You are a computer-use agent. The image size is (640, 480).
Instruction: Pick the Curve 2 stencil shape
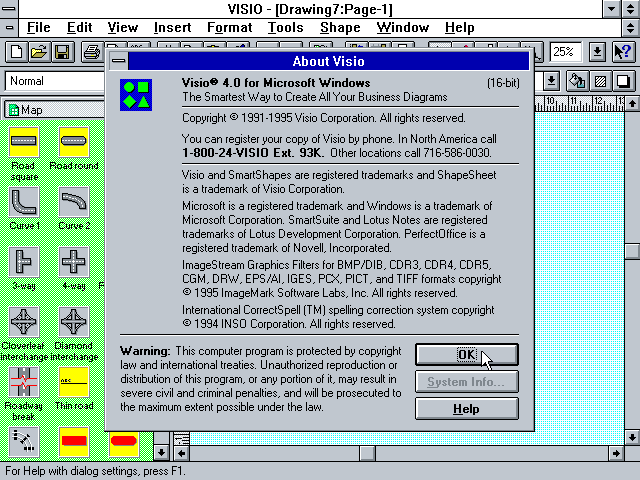tap(74, 202)
